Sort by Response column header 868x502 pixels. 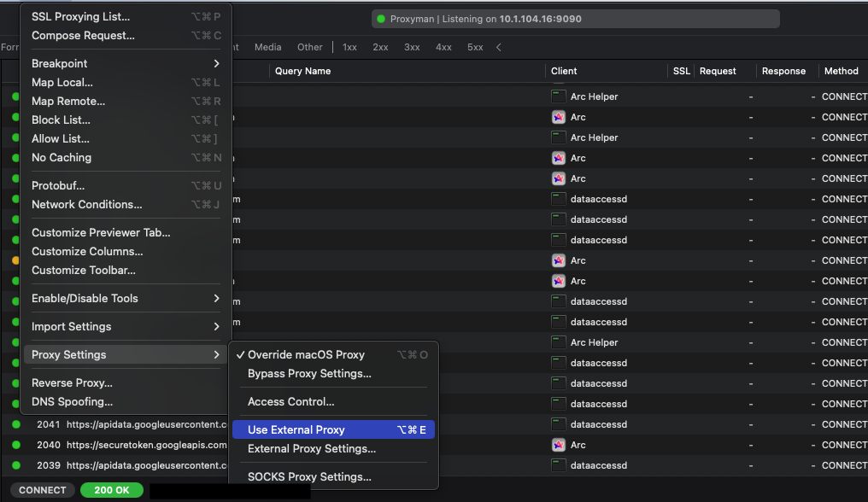pyautogui.click(x=783, y=72)
